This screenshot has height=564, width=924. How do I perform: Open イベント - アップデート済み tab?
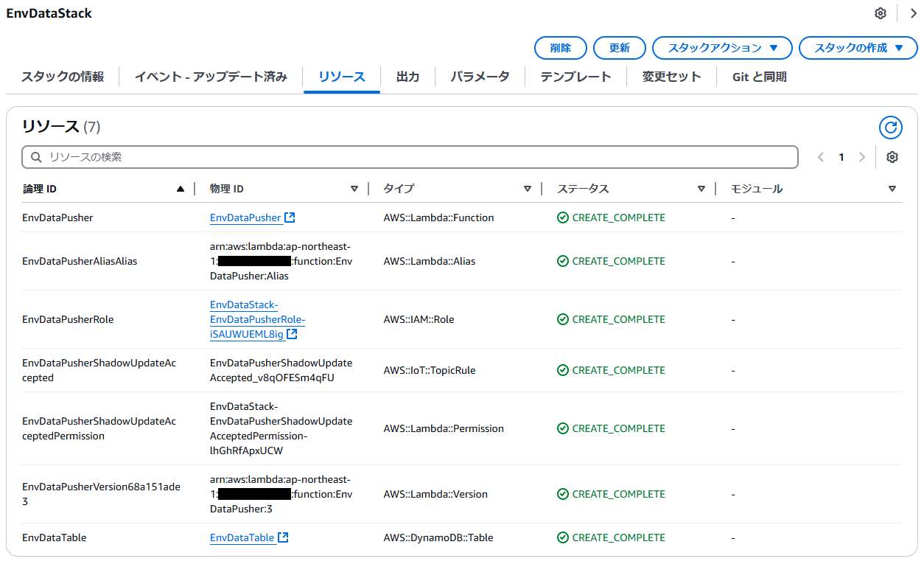click(211, 77)
